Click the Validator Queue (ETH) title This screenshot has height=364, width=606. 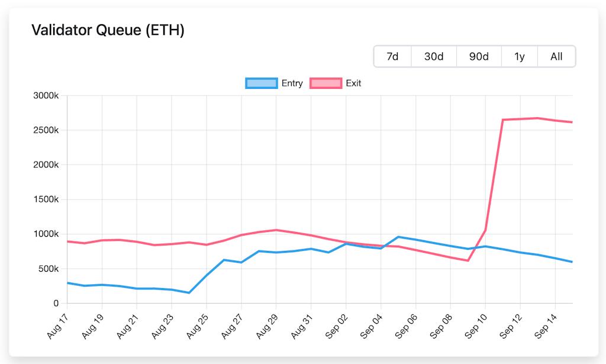pyautogui.click(x=108, y=30)
